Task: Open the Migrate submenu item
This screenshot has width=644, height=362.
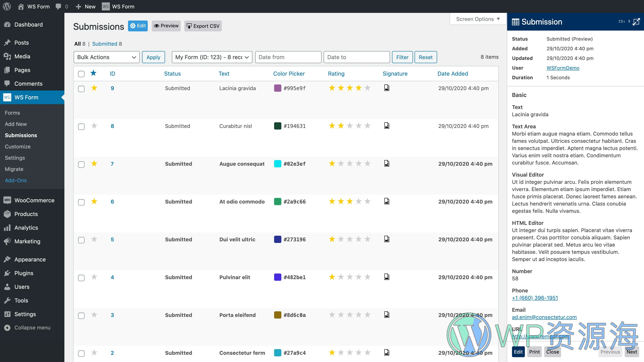Action: coord(14,169)
